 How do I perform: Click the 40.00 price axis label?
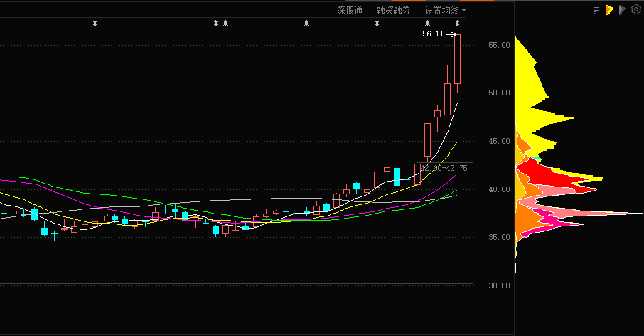[x=499, y=189]
